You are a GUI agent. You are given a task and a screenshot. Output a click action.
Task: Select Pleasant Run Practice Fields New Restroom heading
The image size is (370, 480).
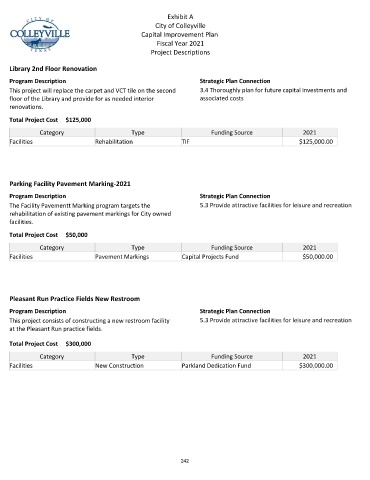75,299
